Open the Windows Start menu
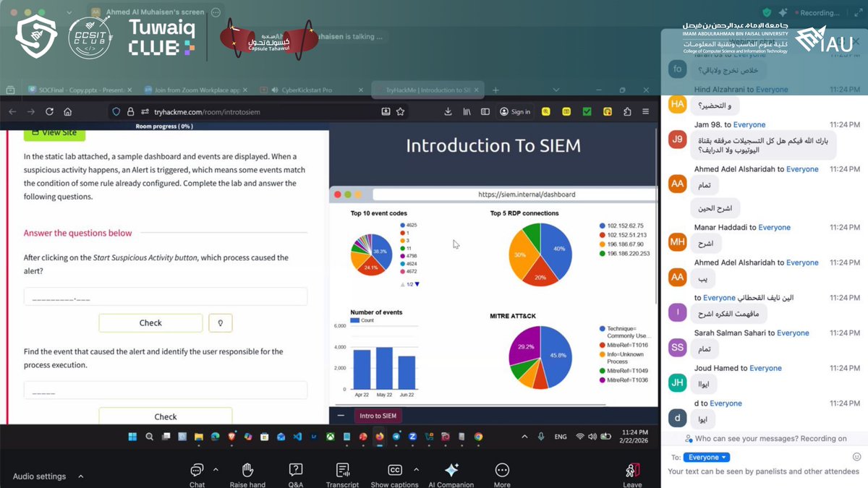The width and height of the screenshot is (868, 488). (132, 437)
